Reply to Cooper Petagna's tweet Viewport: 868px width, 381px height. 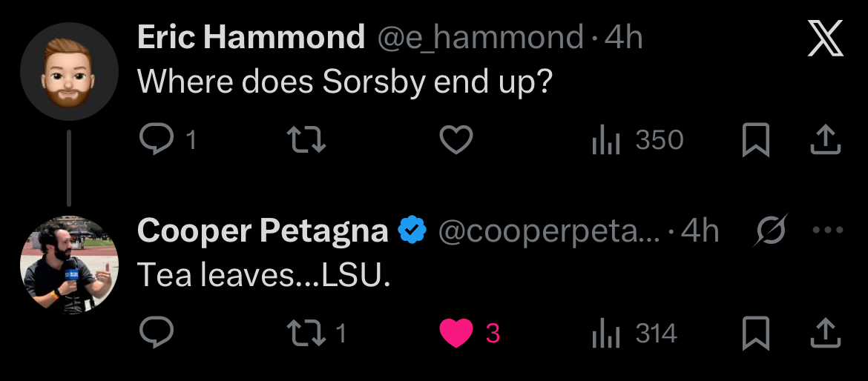[157, 334]
